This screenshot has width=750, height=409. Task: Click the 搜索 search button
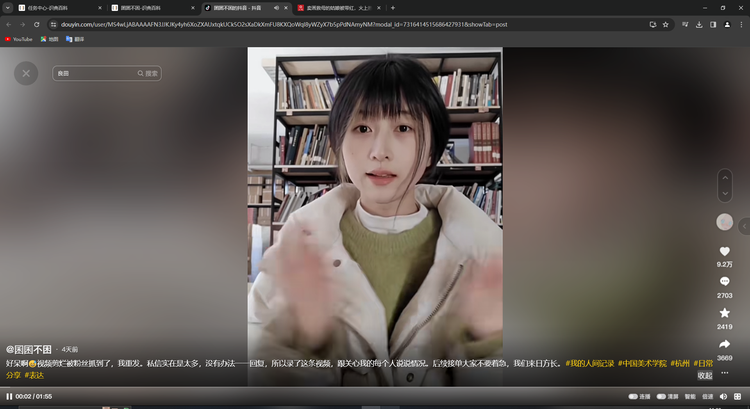pyautogui.click(x=148, y=73)
